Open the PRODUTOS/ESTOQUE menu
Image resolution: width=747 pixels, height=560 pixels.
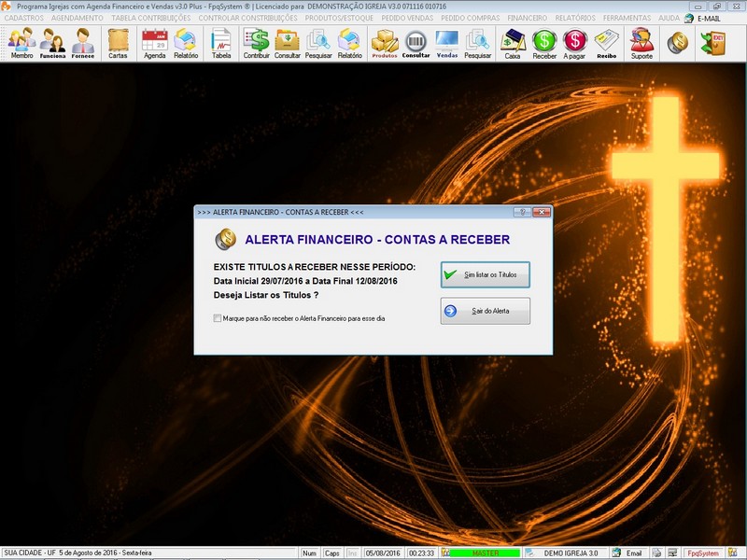pyautogui.click(x=339, y=18)
